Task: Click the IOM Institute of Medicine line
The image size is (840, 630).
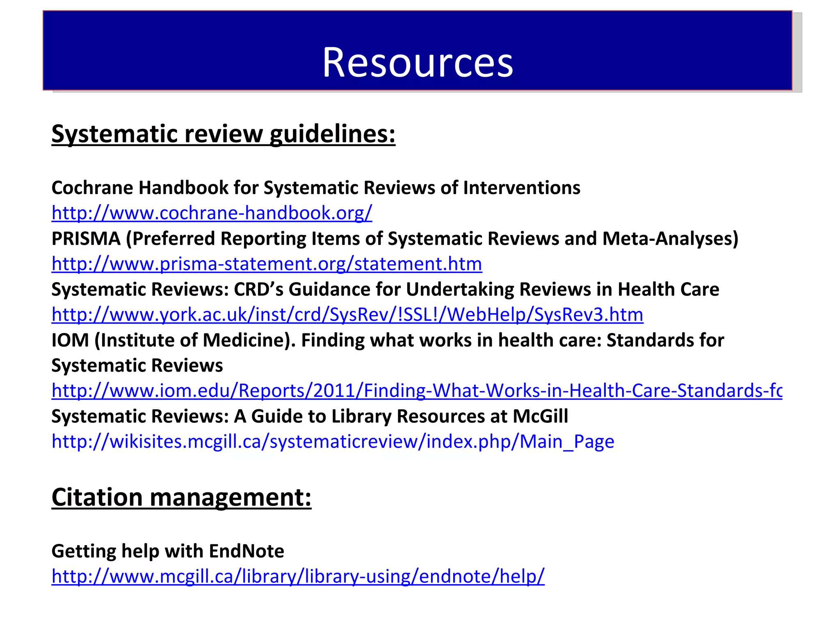Action: (388, 353)
